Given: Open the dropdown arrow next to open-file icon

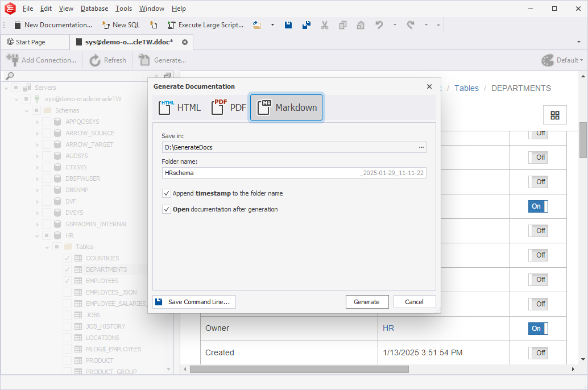Looking at the screenshot, I should (x=272, y=25).
